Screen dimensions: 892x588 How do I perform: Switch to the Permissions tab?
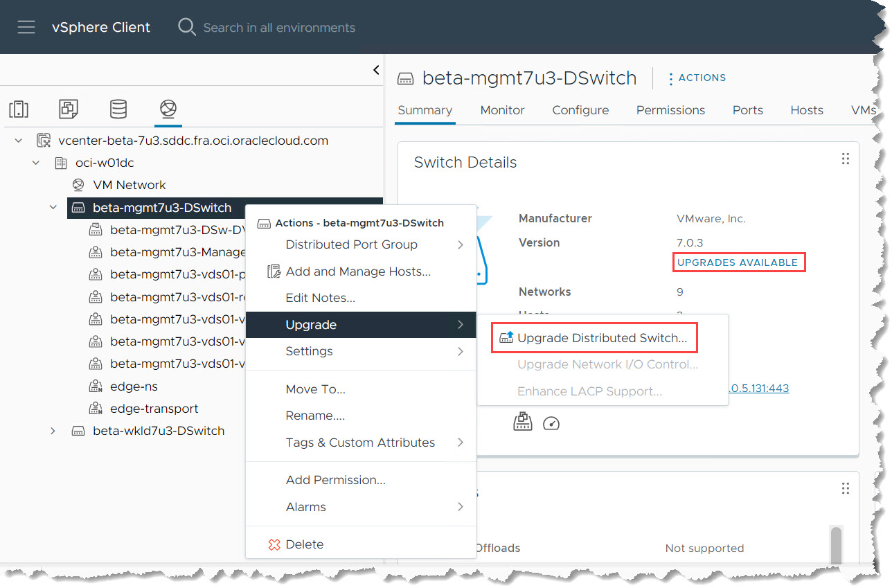tap(670, 110)
